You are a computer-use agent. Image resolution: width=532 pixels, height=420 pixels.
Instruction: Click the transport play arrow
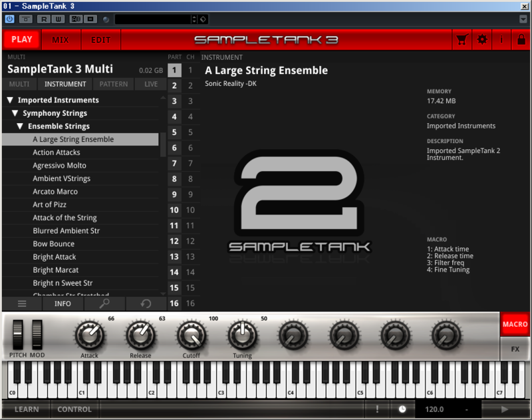(505, 409)
